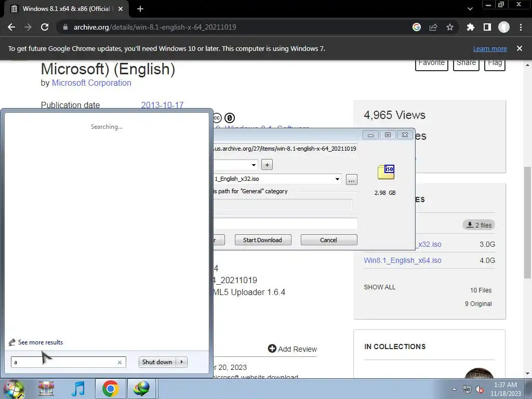Click the public domain zero icon
532x399 pixels.
click(x=230, y=118)
